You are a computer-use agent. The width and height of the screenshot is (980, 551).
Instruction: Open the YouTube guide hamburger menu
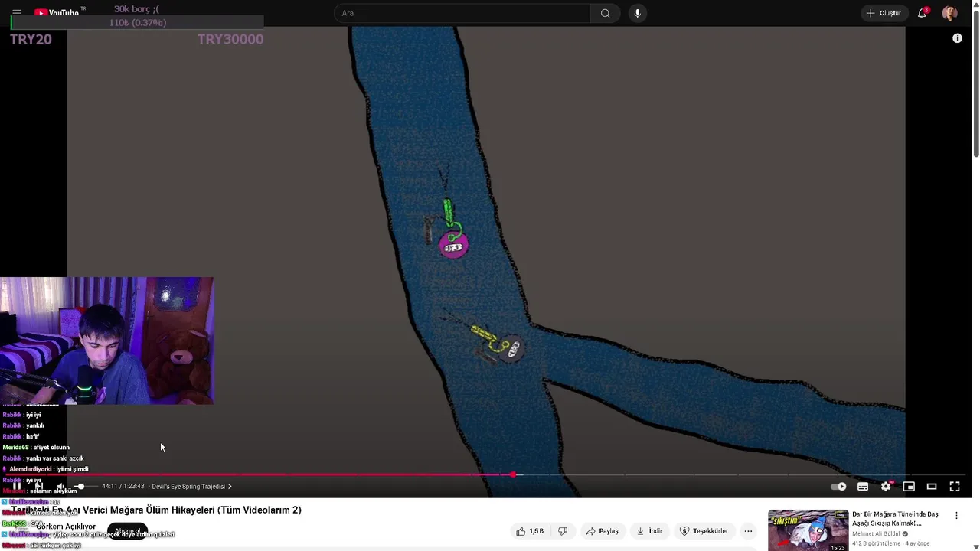click(x=16, y=13)
